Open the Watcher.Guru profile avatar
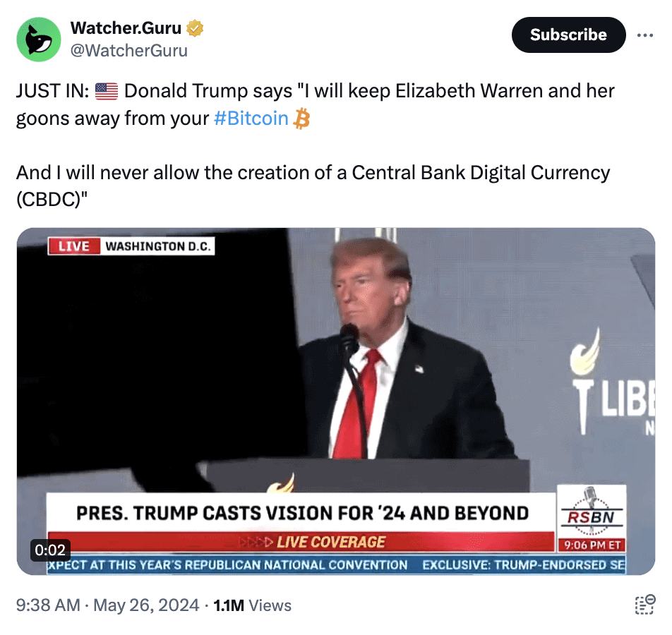Screen dimensions: 672x635 (39, 40)
